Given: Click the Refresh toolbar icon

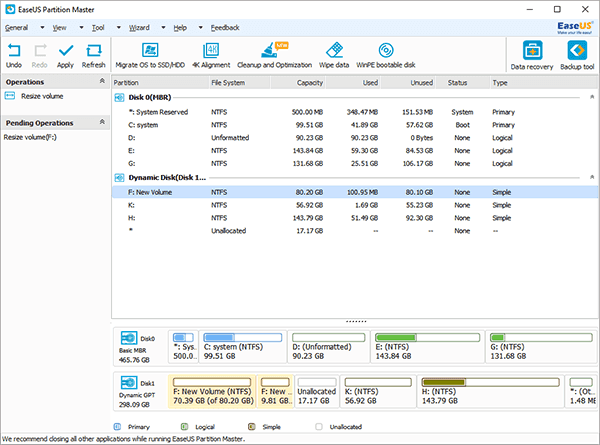Looking at the screenshot, I should click(x=94, y=51).
